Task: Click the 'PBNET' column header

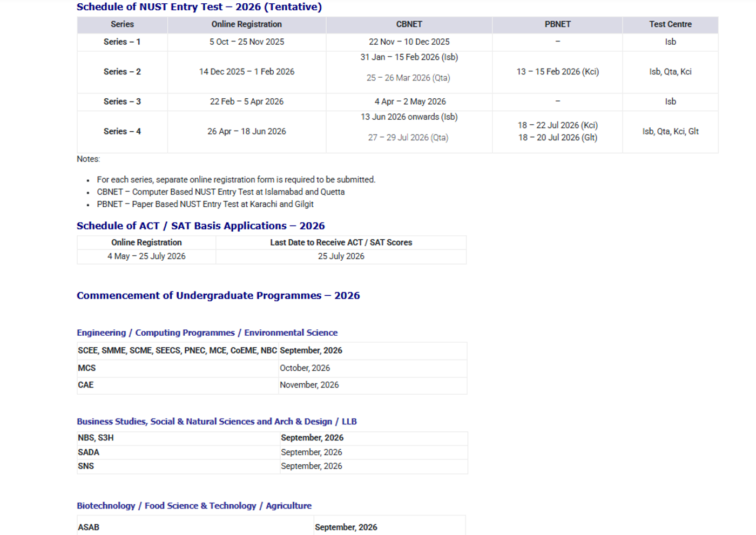Action: click(558, 24)
